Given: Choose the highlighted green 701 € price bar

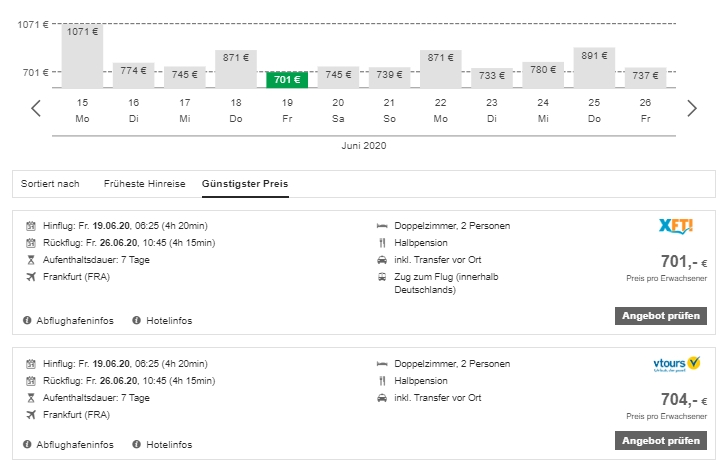Looking at the screenshot, I should click(287, 79).
